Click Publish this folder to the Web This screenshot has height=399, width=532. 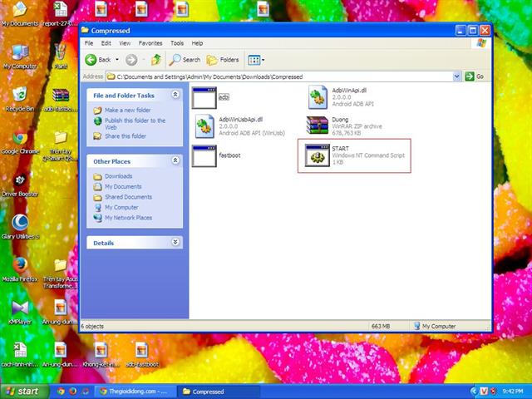135,124
